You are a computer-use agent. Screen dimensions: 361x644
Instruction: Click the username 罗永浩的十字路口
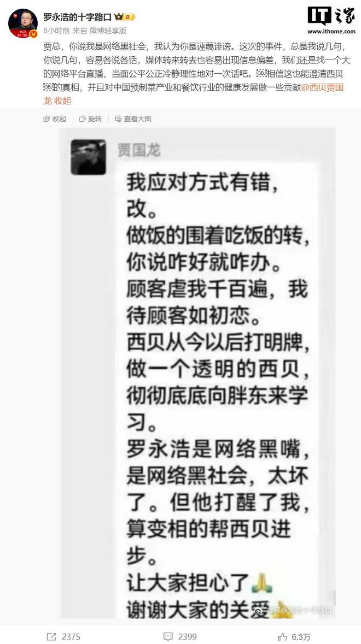[x=78, y=17]
